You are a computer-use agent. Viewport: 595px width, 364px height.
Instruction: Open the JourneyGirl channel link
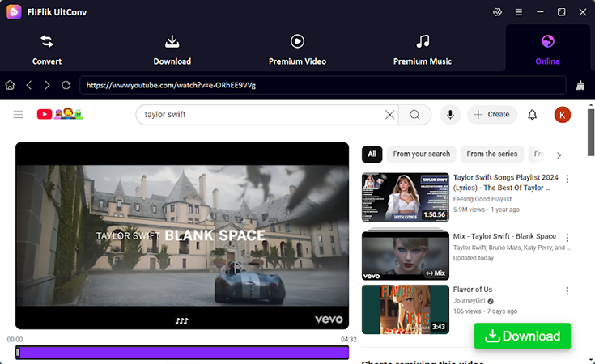(470, 301)
